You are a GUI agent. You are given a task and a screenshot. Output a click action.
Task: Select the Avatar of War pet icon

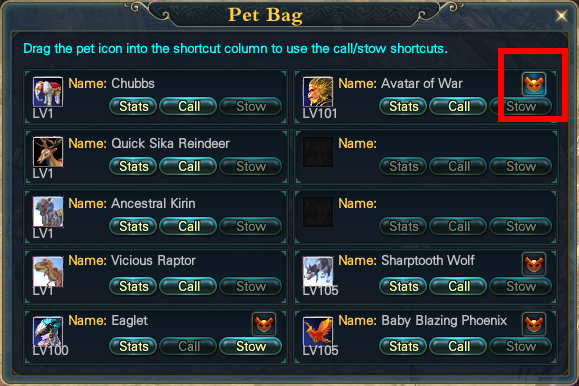tap(318, 92)
